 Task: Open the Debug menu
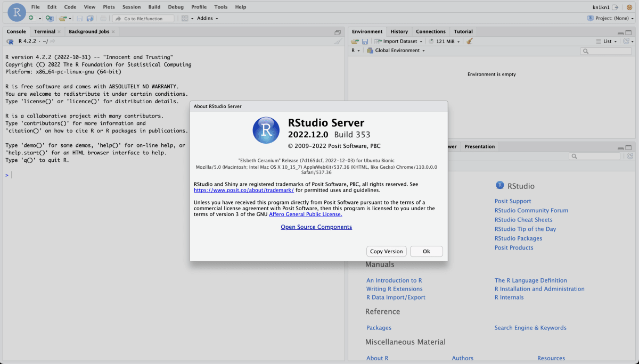pos(176,7)
